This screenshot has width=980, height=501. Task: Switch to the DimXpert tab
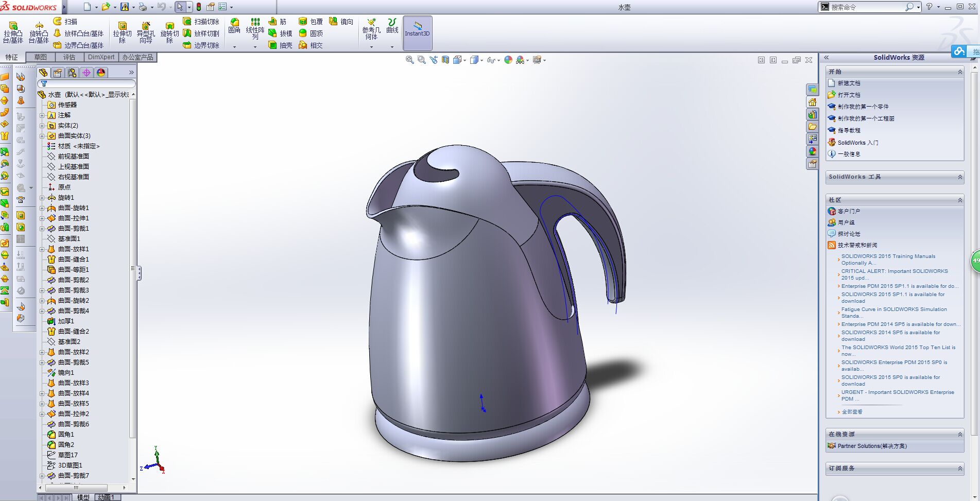[x=101, y=57]
